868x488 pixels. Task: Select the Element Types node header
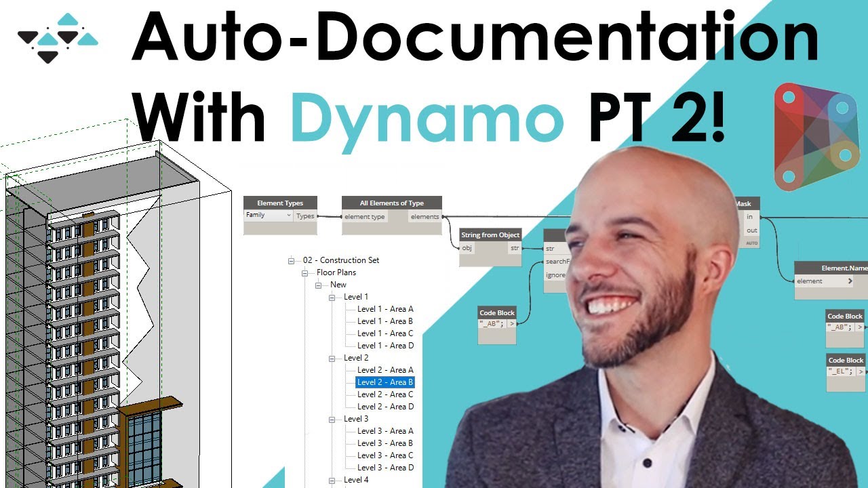[x=280, y=203]
